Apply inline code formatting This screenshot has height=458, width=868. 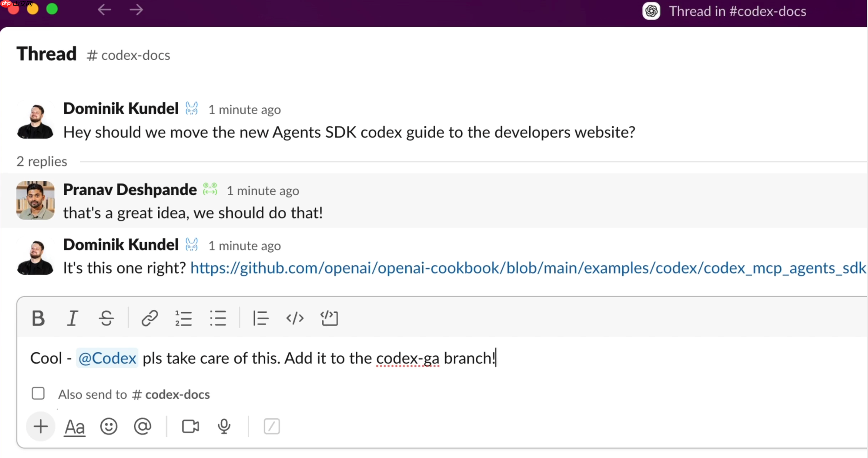295,318
